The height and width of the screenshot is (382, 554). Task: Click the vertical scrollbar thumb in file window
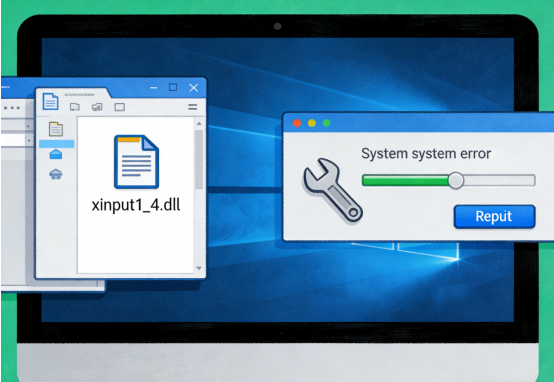coord(199,159)
